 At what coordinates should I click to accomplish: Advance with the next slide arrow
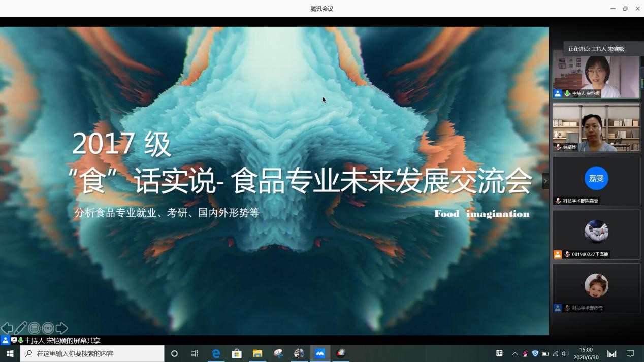[x=61, y=328]
